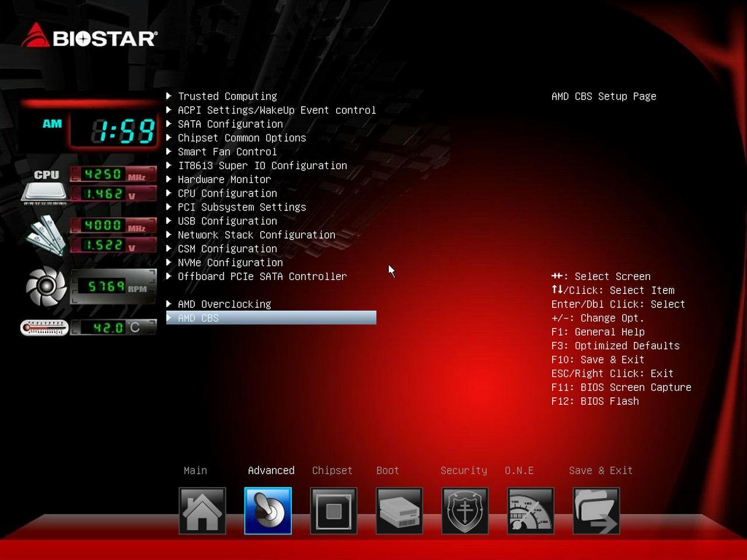747x560 pixels.
Task: Click the Main house icon
Action: (202, 511)
